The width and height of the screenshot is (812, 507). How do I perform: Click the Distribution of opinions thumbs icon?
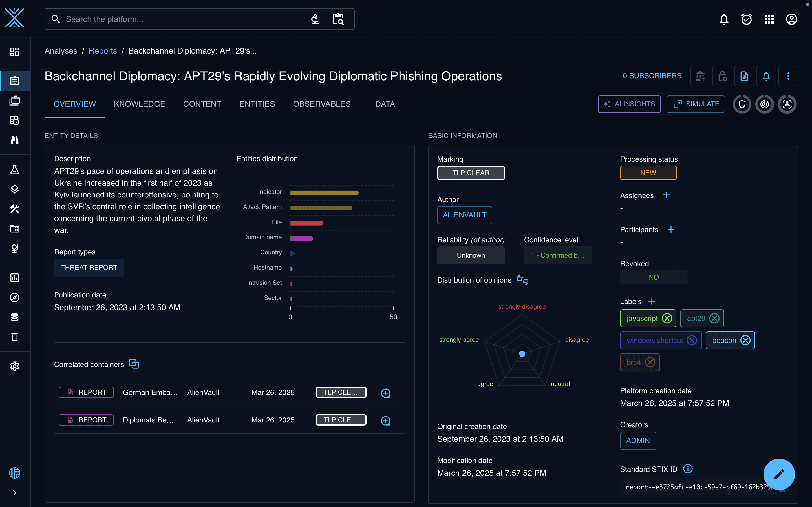522,280
